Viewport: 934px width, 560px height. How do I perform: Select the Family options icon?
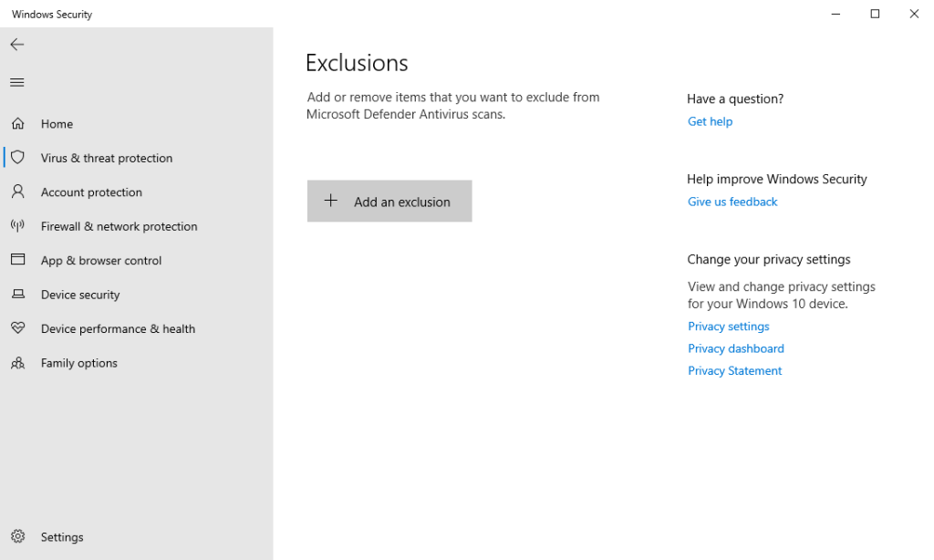(x=18, y=362)
